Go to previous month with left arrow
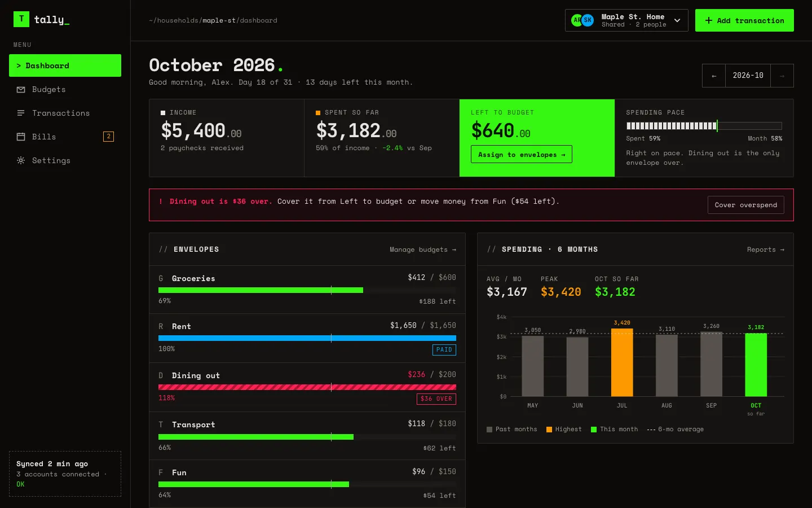Screen dimensions: 812x508 pos(714,76)
